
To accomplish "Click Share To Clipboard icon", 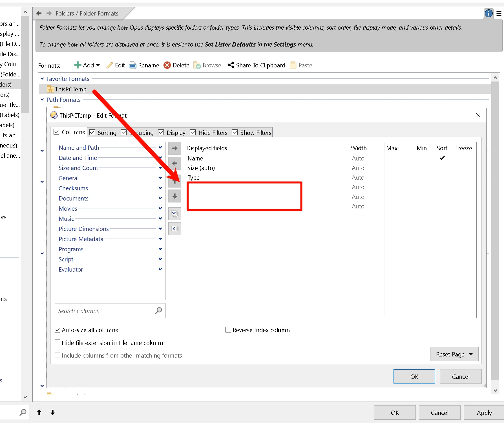I will point(231,65).
